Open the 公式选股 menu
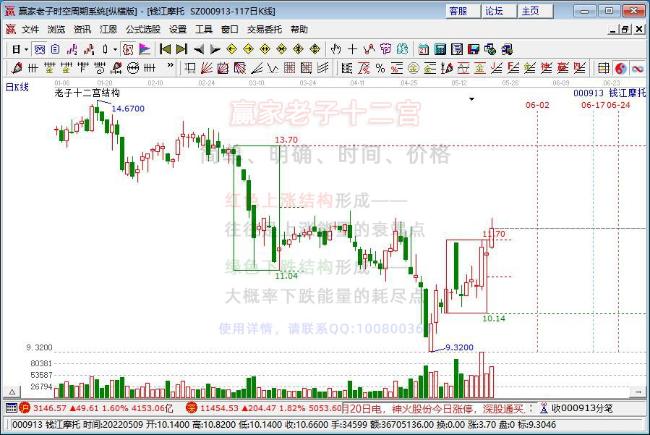The width and height of the screenshot is (650, 435). point(143,29)
